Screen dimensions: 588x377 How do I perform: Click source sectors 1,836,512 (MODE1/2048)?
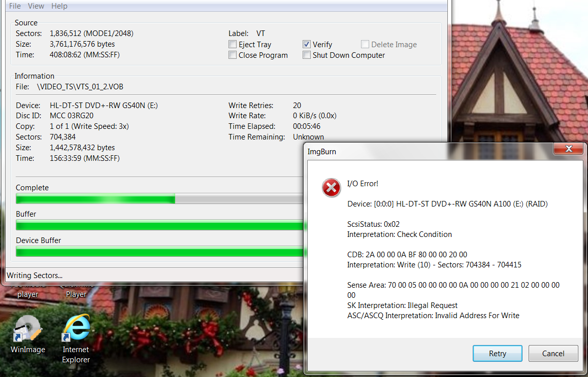coord(91,33)
